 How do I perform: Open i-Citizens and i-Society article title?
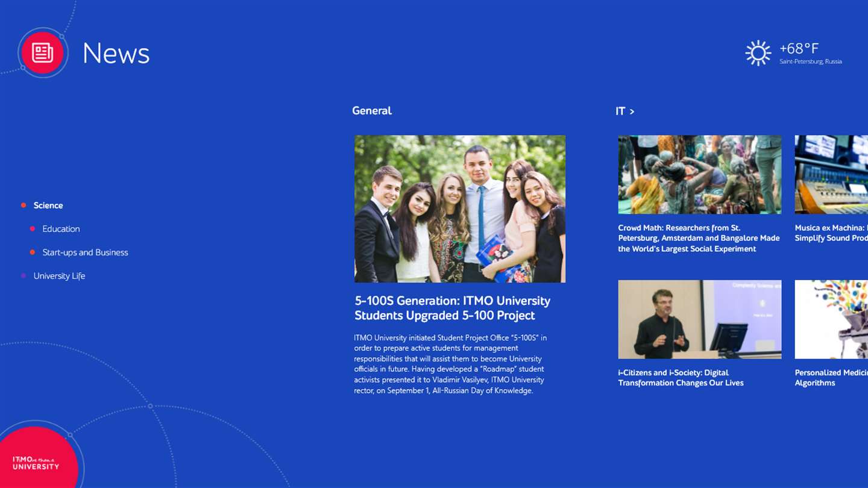(681, 378)
